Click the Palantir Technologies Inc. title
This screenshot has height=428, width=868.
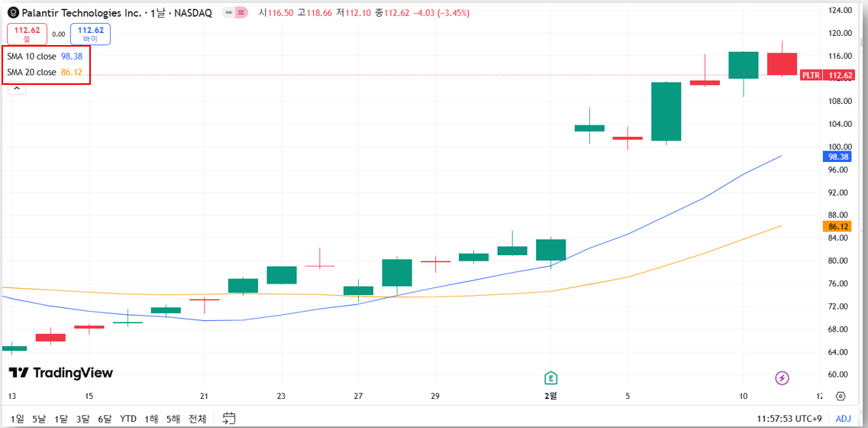click(82, 13)
